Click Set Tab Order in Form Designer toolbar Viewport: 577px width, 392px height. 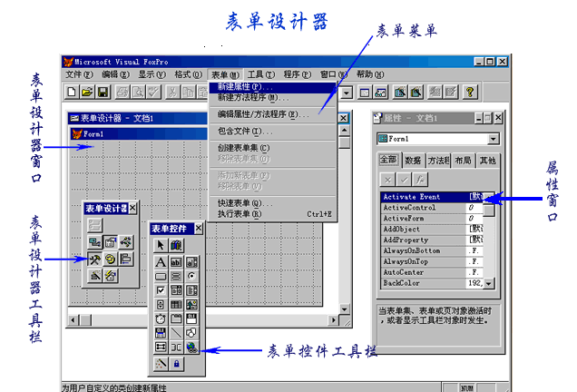pyautogui.click(x=94, y=225)
